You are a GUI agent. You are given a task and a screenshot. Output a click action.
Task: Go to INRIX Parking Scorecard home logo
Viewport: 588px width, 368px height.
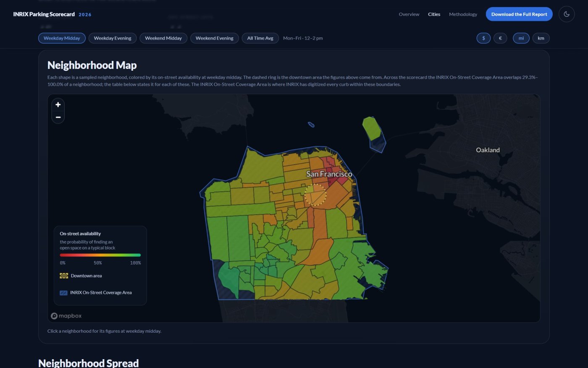[x=44, y=14]
